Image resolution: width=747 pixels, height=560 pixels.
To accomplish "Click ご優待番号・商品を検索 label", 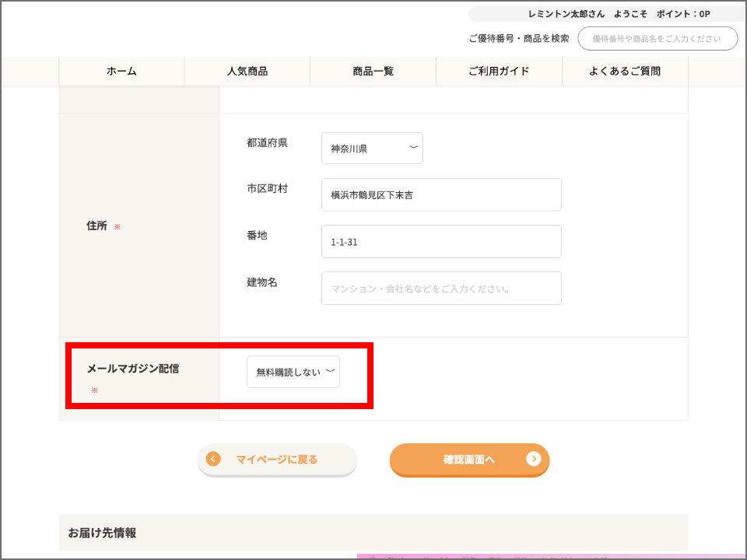I will tap(519, 39).
